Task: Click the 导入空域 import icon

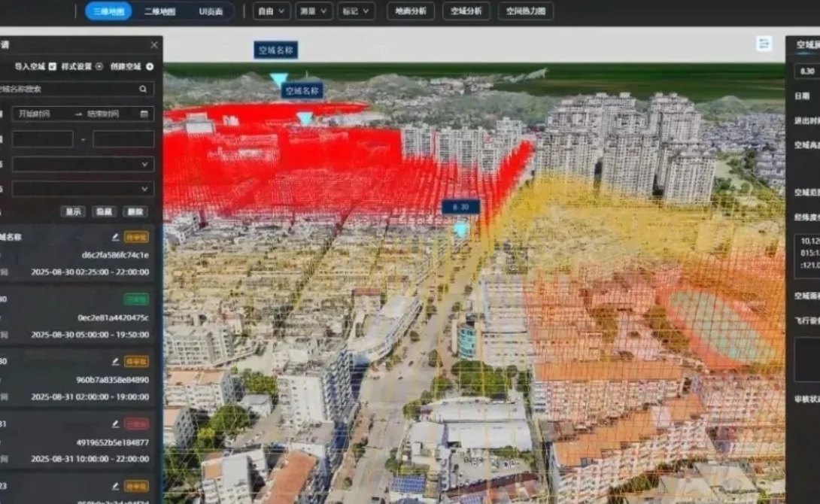Action: tap(52, 66)
